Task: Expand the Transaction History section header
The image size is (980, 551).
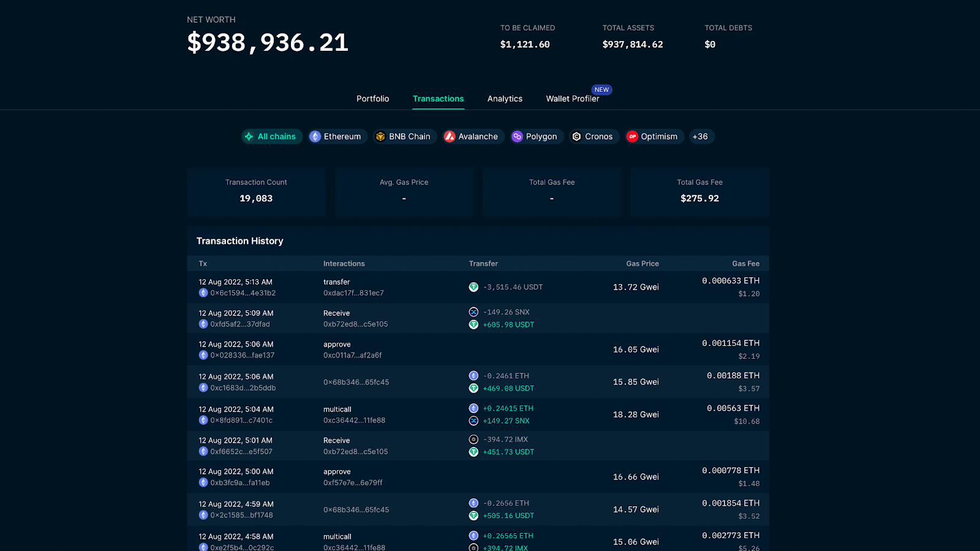Action: pos(239,241)
